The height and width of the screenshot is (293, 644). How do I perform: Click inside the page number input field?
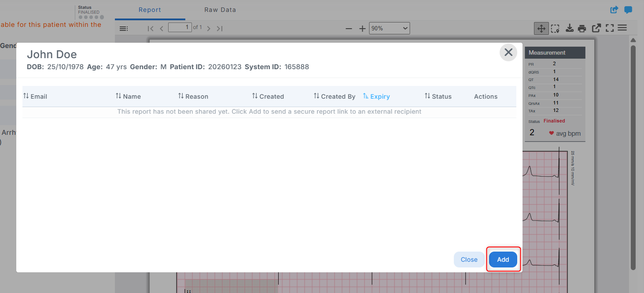[x=180, y=27]
